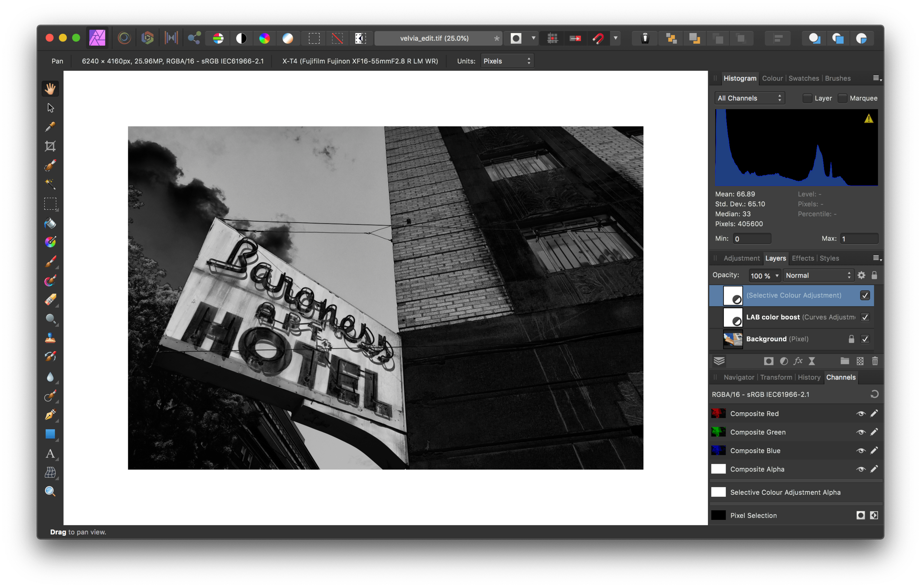Click the Background layer thumbnail
Image resolution: width=921 pixels, height=588 pixels.
pos(733,339)
